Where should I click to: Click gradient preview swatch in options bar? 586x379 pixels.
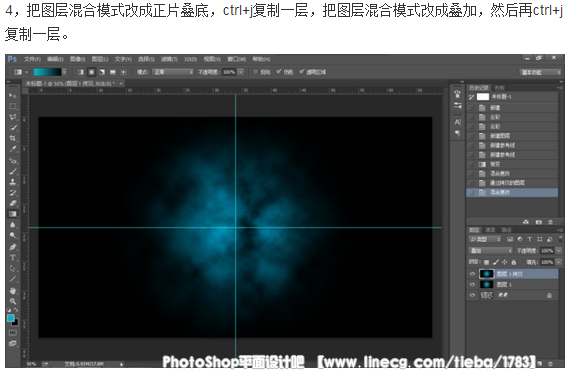click(x=47, y=72)
